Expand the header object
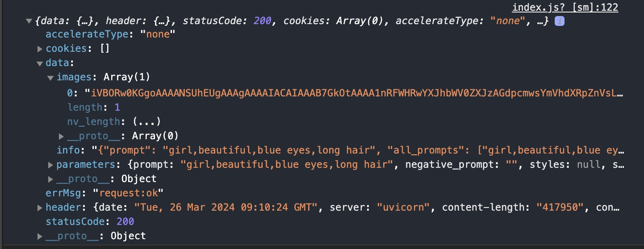The width and height of the screenshot is (644, 249). pos(40,207)
